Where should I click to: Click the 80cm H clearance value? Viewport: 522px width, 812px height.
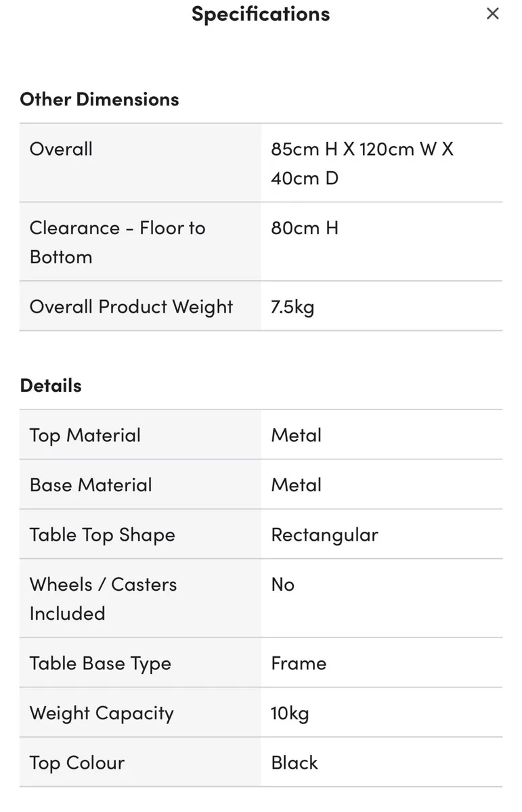click(x=305, y=228)
